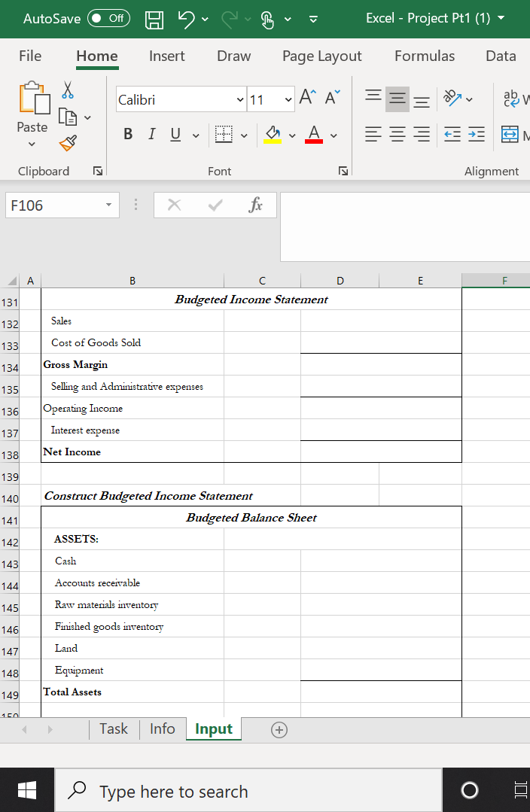Add a new sheet with plus button
Image resolution: width=530 pixels, height=812 pixels.
coord(279,730)
